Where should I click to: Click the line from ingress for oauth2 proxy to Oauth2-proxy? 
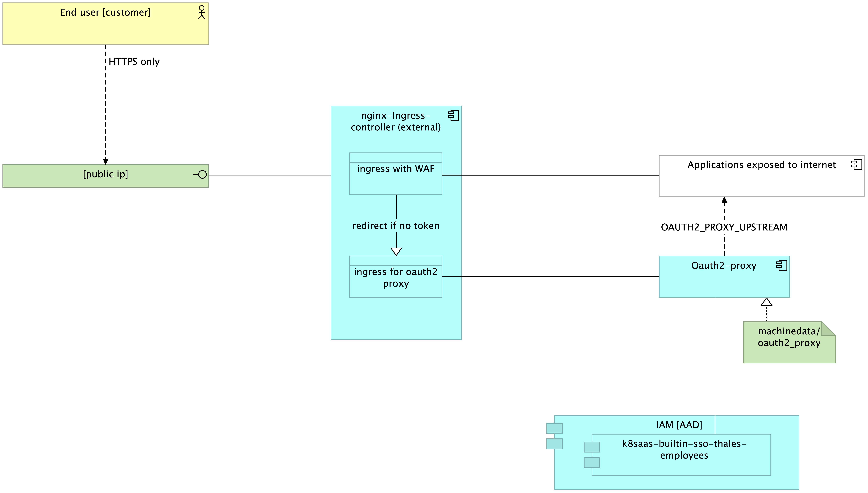(550, 277)
